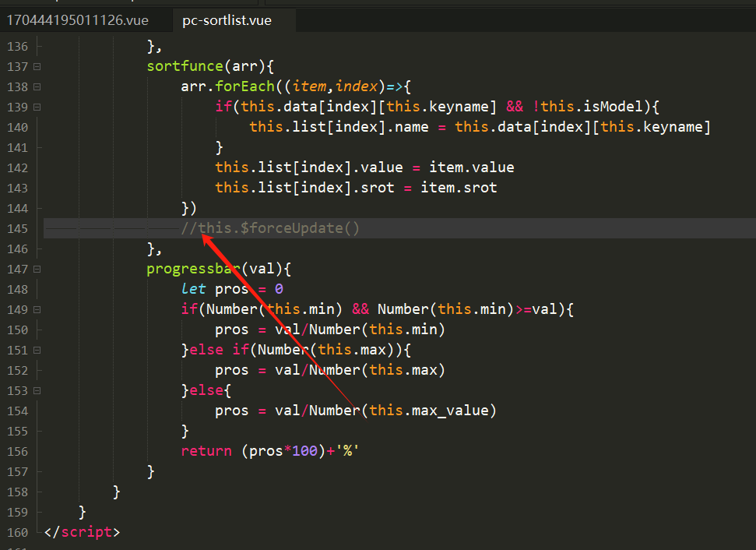Click the sortfunce method name
The image size is (756, 550).
[x=185, y=66]
